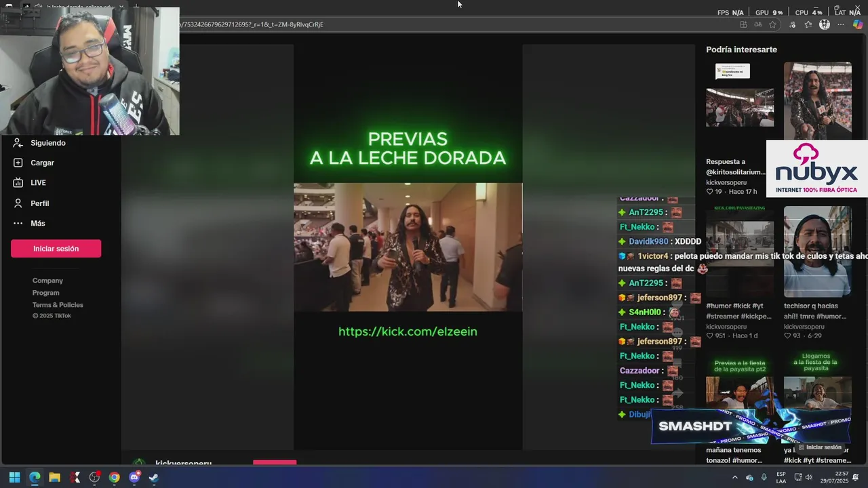868x488 pixels.
Task: Open the notifications bell icon
Action: pyautogui.click(x=856, y=478)
